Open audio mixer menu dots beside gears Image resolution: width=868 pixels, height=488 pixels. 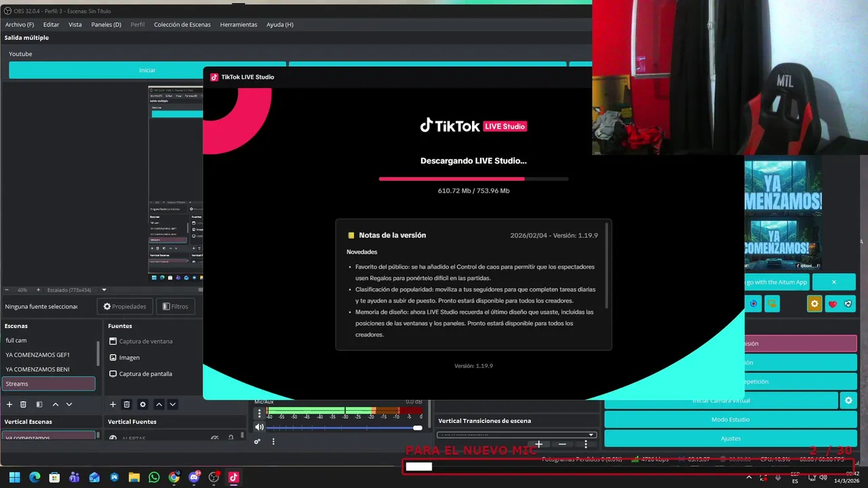273,441
